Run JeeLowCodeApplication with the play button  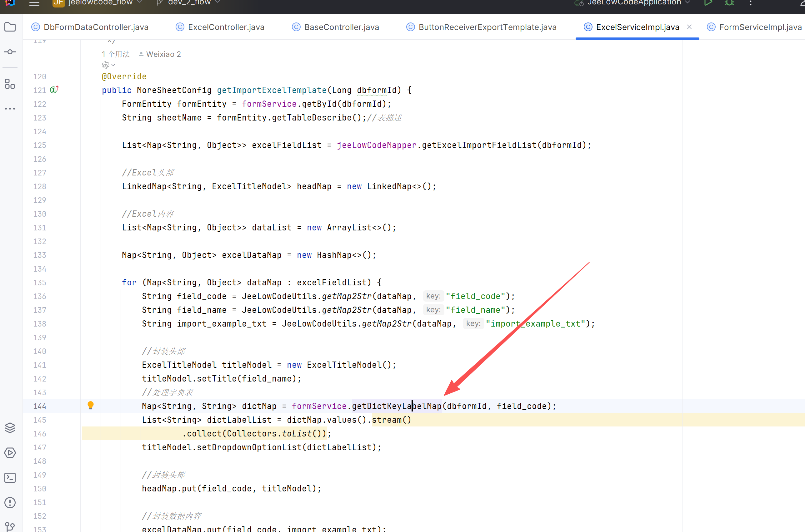(x=708, y=3)
